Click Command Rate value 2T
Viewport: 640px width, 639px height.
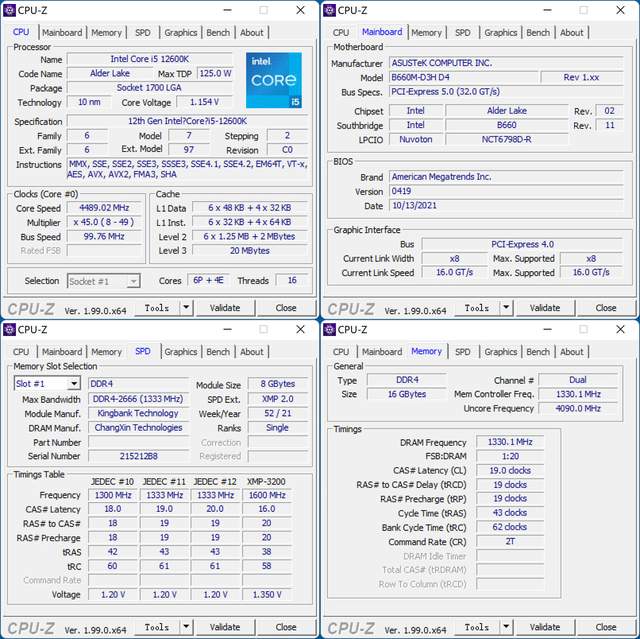click(x=510, y=541)
